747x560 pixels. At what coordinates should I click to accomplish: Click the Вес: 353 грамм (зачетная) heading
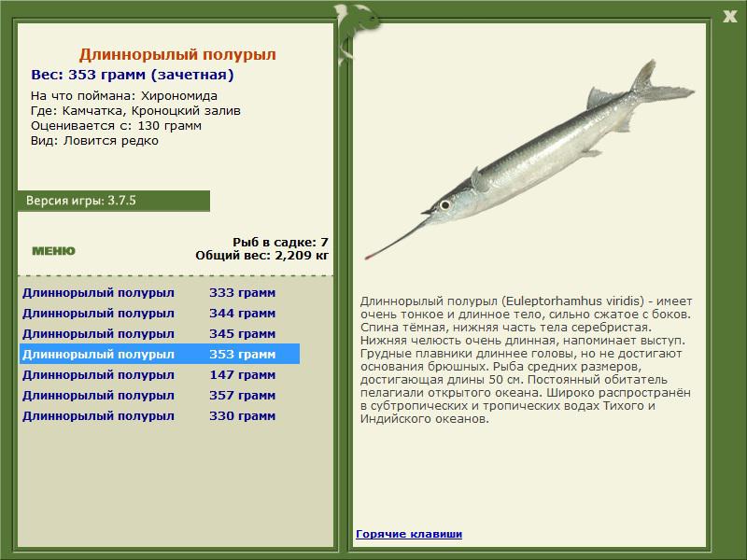[133, 75]
